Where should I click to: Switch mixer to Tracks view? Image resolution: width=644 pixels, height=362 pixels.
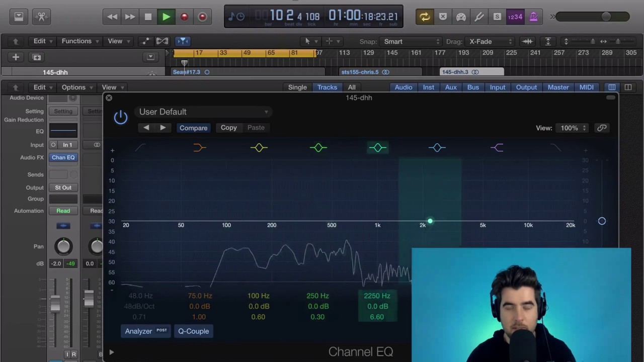[x=327, y=87]
